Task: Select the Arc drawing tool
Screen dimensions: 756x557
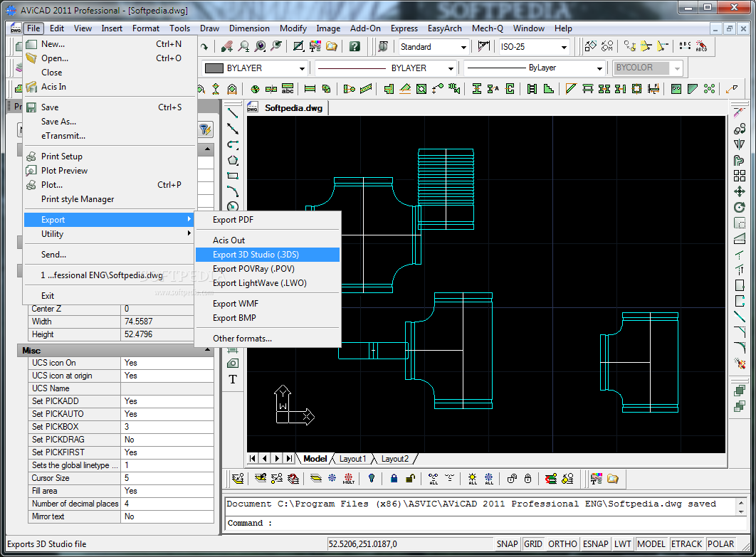Action: [x=233, y=191]
